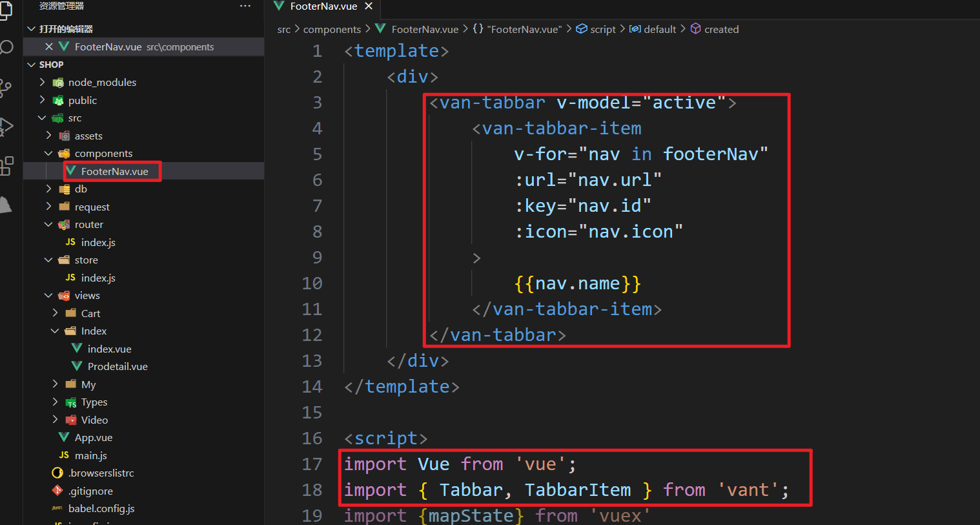980x525 pixels.
Task: Open Run and Debug icon in activity bar
Action: 6,126
